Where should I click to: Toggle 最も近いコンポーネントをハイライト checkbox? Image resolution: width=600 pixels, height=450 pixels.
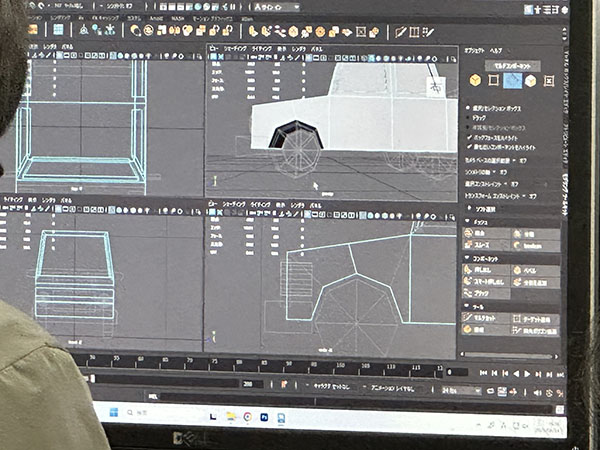pyautogui.click(x=469, y=147)
